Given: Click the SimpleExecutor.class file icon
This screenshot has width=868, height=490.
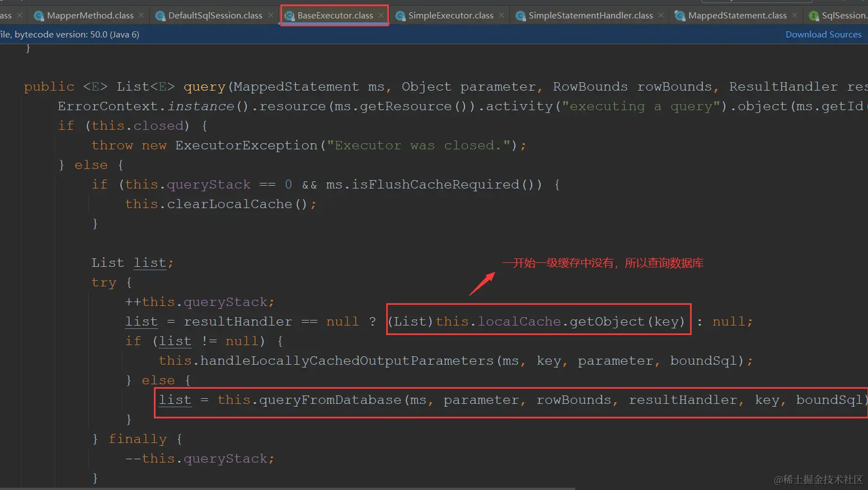Looking at the screenshot, I should pyautogui.click(x=400, y=16).
